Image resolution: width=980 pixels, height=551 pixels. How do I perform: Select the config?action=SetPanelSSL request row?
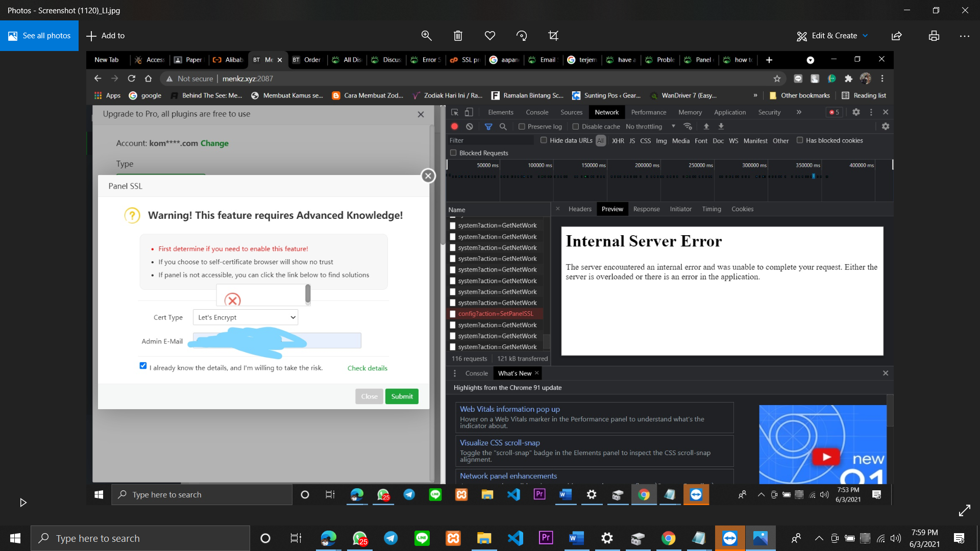click(495, 314)
